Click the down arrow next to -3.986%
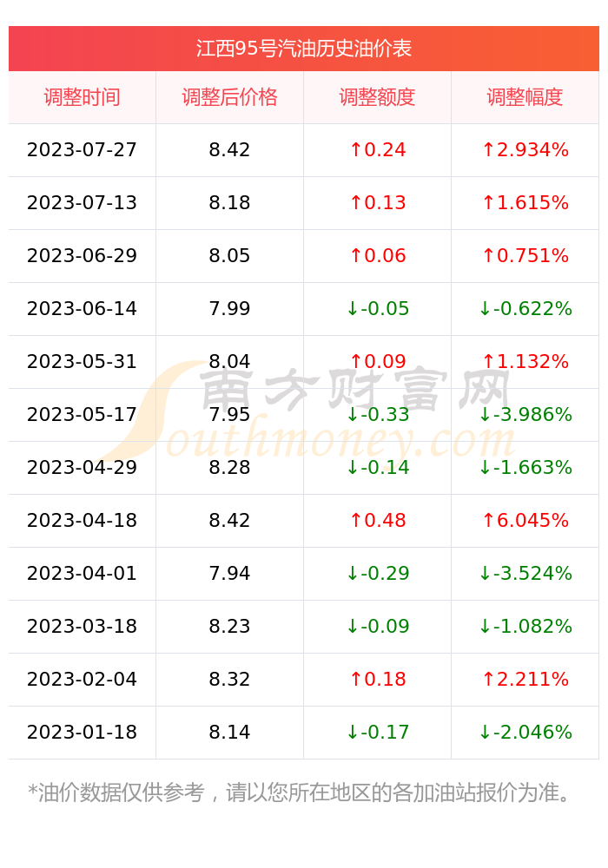 tap(485, 414)
